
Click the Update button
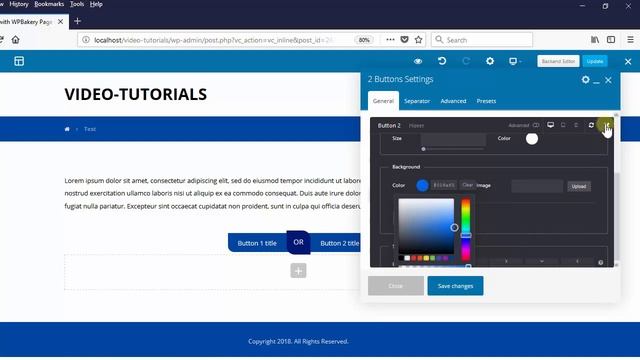click(595, 61)
